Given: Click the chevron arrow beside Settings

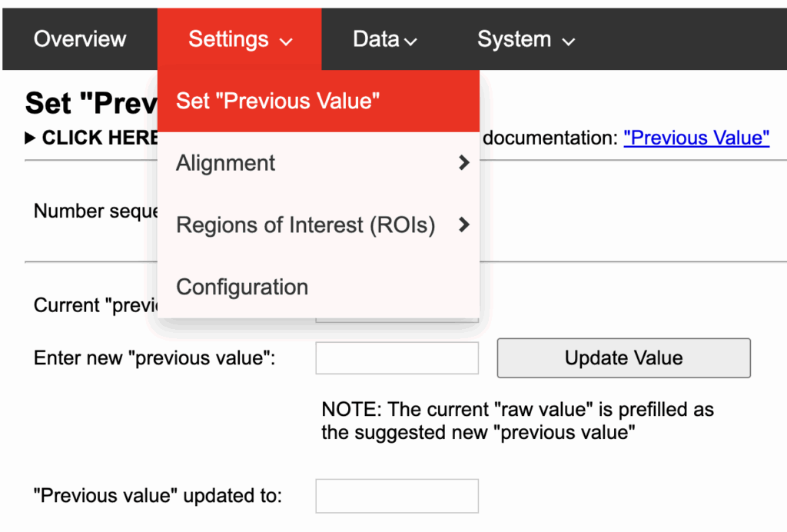Looking at the screenshot, I should tap(287, 42).
